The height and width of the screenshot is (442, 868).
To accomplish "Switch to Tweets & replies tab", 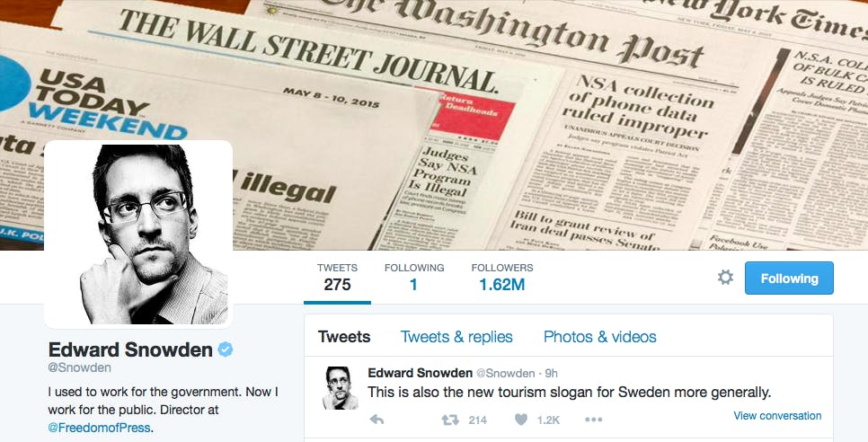I will click(x=456, y=337).
